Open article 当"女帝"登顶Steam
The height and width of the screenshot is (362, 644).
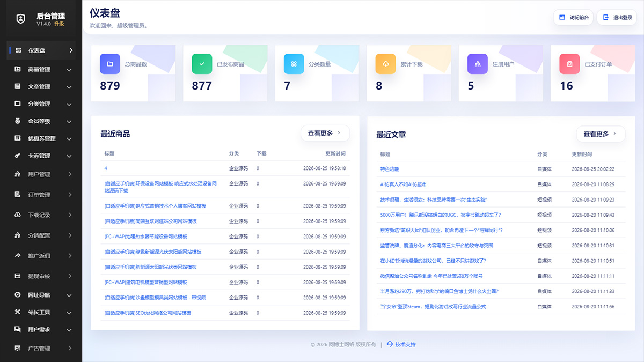[433, 306]
